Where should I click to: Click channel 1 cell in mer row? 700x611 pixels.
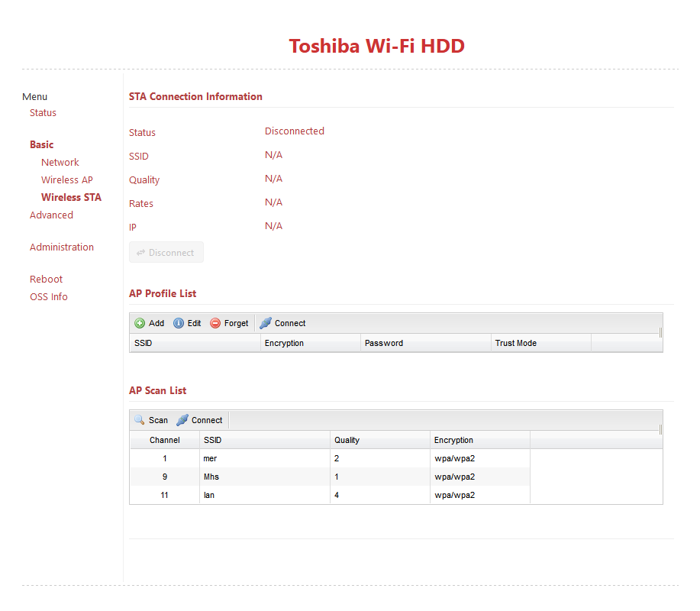tap(165, 458)
